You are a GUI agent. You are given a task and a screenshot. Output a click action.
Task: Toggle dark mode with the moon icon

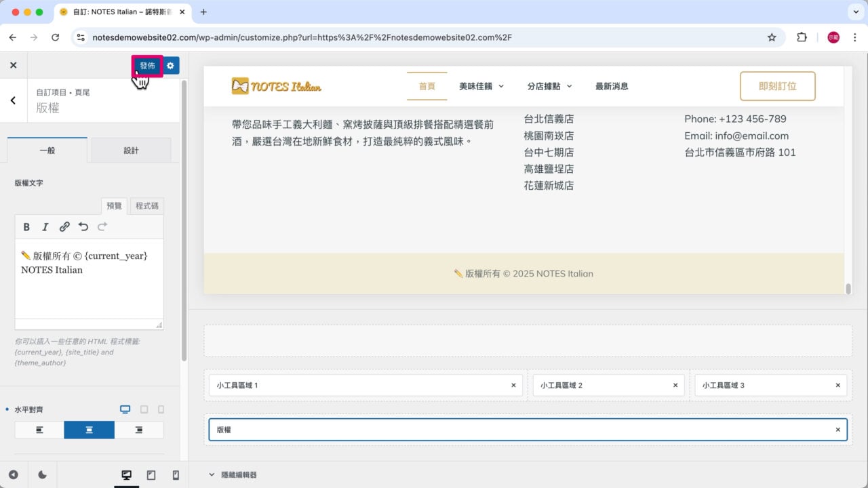pos(42,474)
